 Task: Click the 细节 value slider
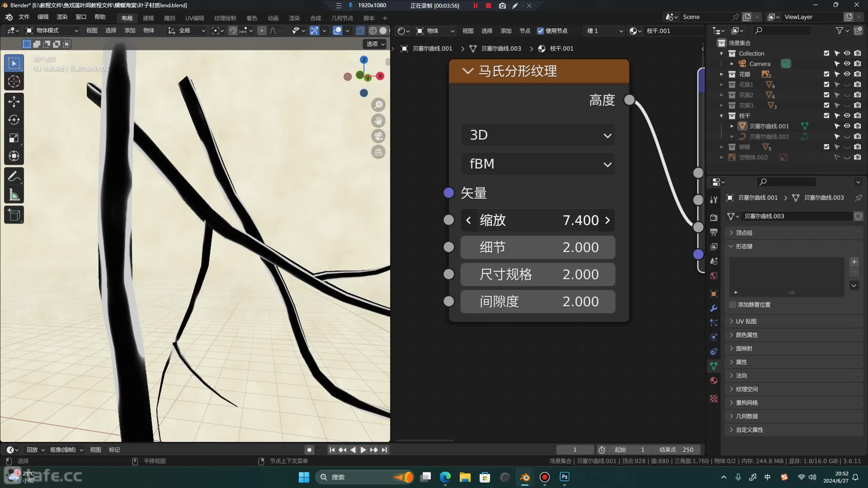click(x=538, y=247)
